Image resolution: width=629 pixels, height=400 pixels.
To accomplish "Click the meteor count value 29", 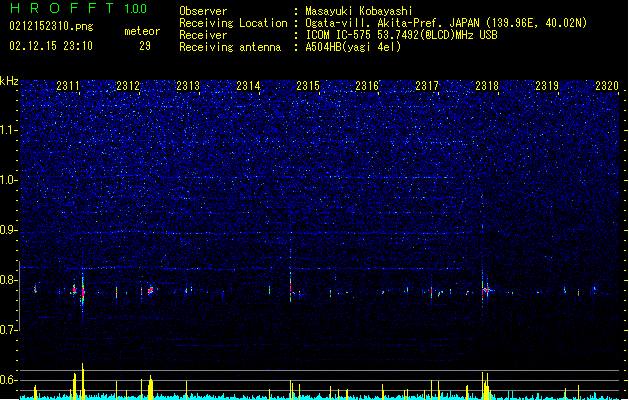I will point(145,46).
